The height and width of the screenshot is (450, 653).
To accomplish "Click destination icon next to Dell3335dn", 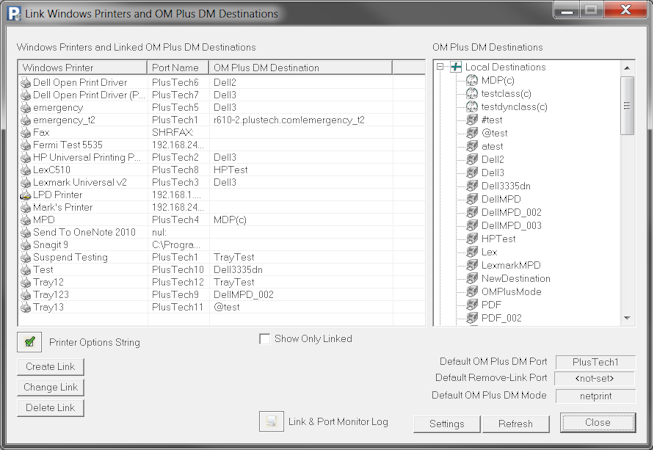I will coord(472,186).
